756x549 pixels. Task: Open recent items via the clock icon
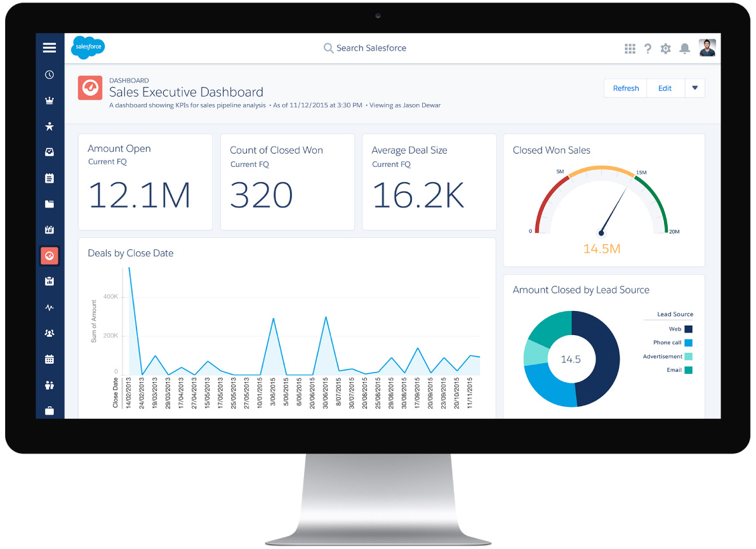[x=50, y=75]
